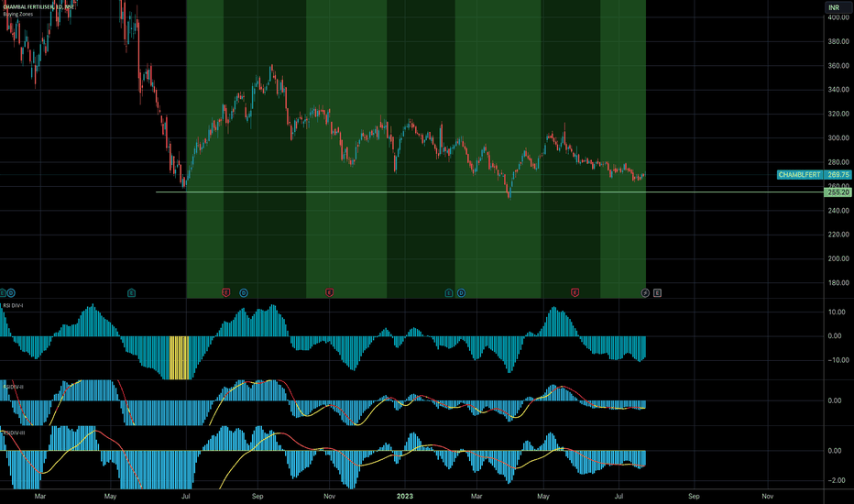
Task: Select the RSI DIV-III indicator label
Action: click(14, 433)
